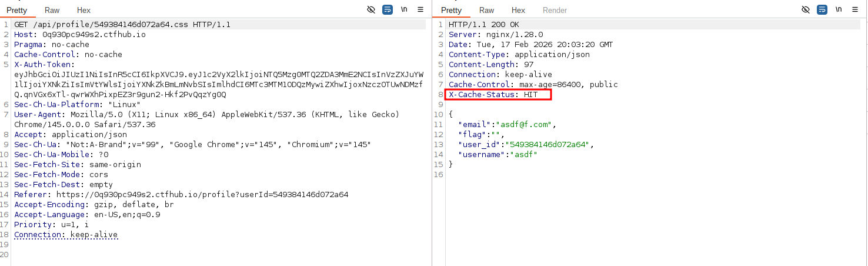
Task: Click the Cache-Control: max-age=86400 header
Action: (533, 85)
